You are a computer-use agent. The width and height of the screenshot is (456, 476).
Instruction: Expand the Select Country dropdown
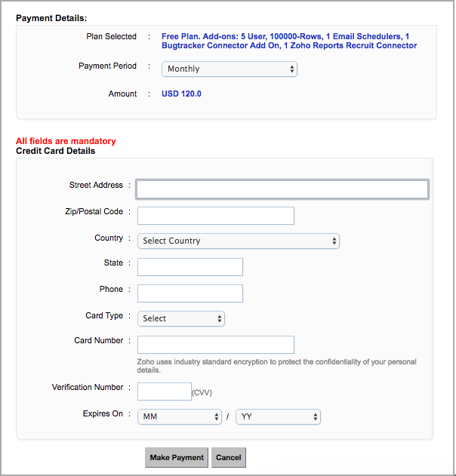coord(239,241)
